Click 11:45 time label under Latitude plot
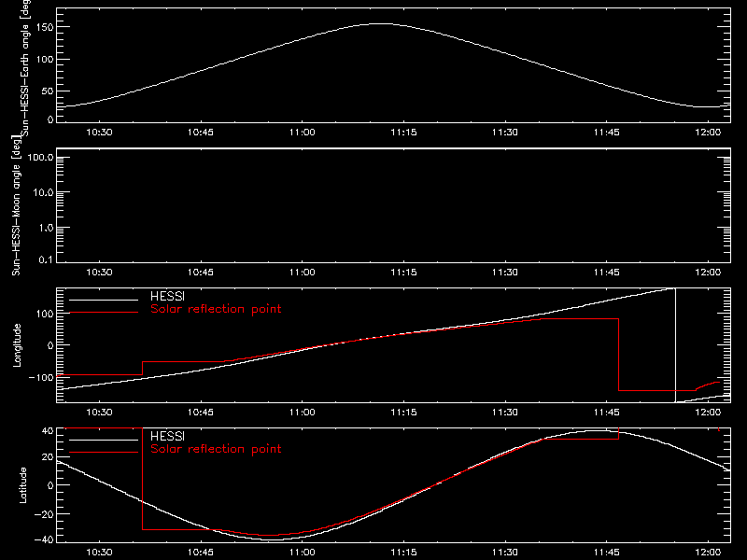Viewport: 747px width, 560px height. pyautogui.click(x=606, y=553)
